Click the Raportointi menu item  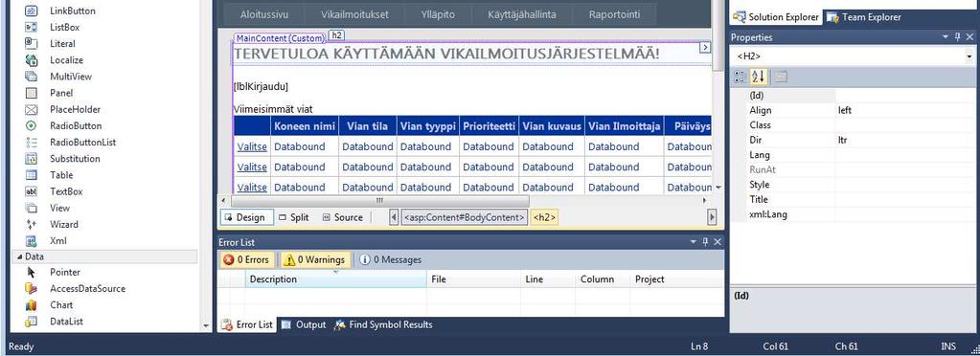pyautogui.click(x=614, y=14)
